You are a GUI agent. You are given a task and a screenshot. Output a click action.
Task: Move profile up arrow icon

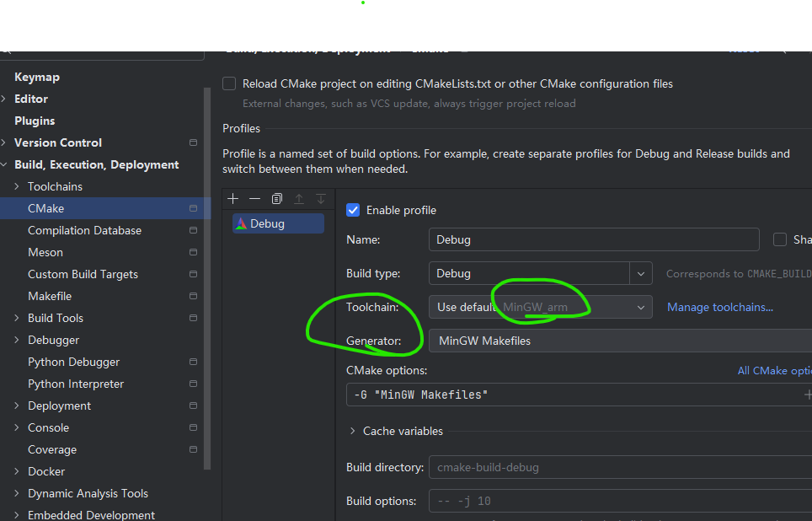point(299,199)
